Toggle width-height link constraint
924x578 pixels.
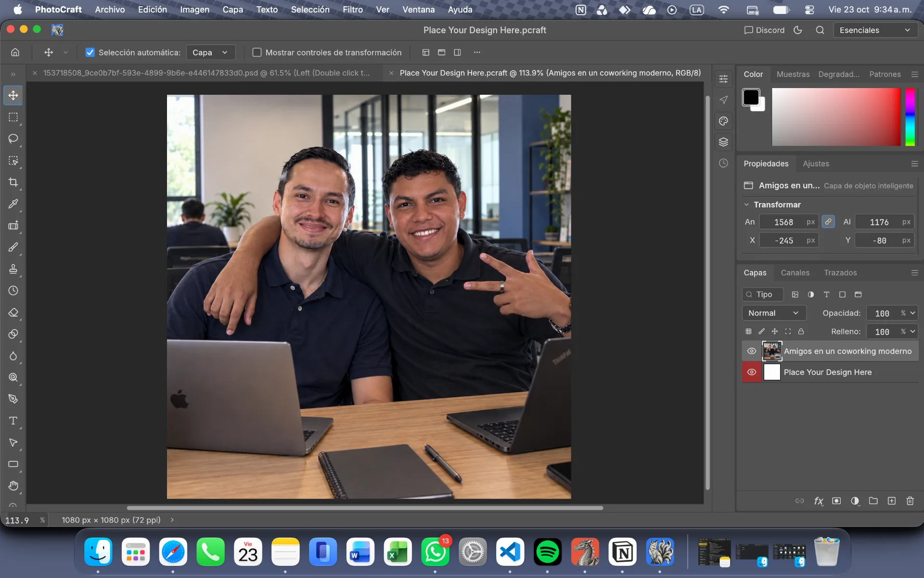pos(828,222)
